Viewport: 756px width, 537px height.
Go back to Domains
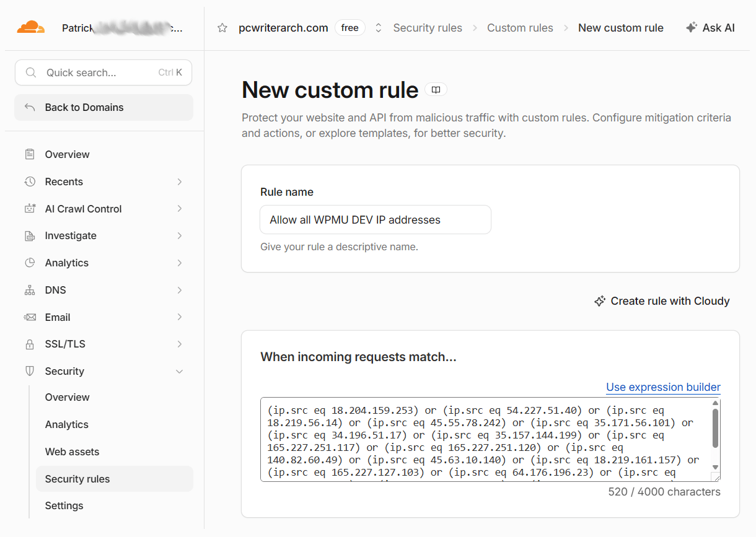(103, 107)
